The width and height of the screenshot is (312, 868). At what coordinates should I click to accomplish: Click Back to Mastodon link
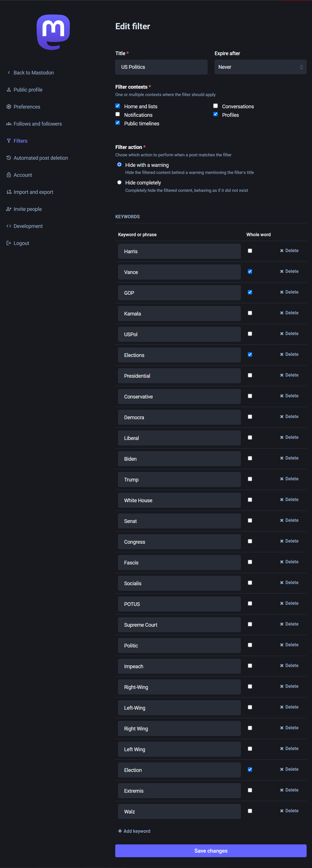click(x=33, y=73)
